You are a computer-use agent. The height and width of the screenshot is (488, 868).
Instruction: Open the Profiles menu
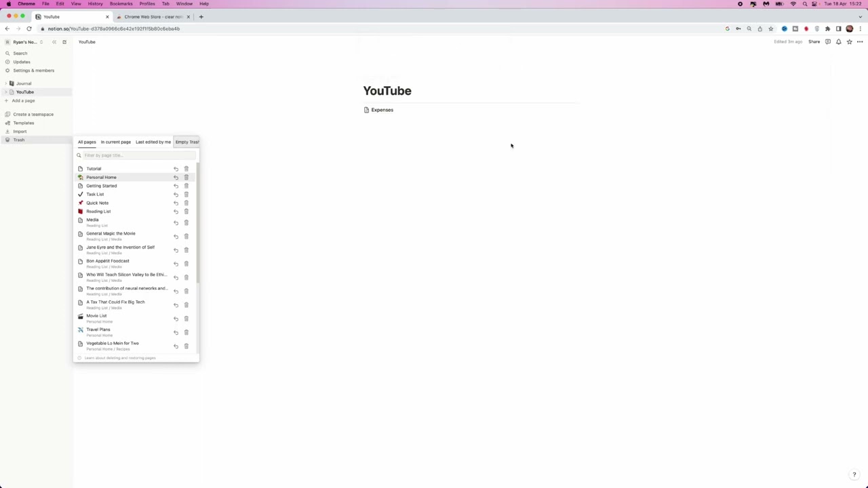tap(147, 3)
